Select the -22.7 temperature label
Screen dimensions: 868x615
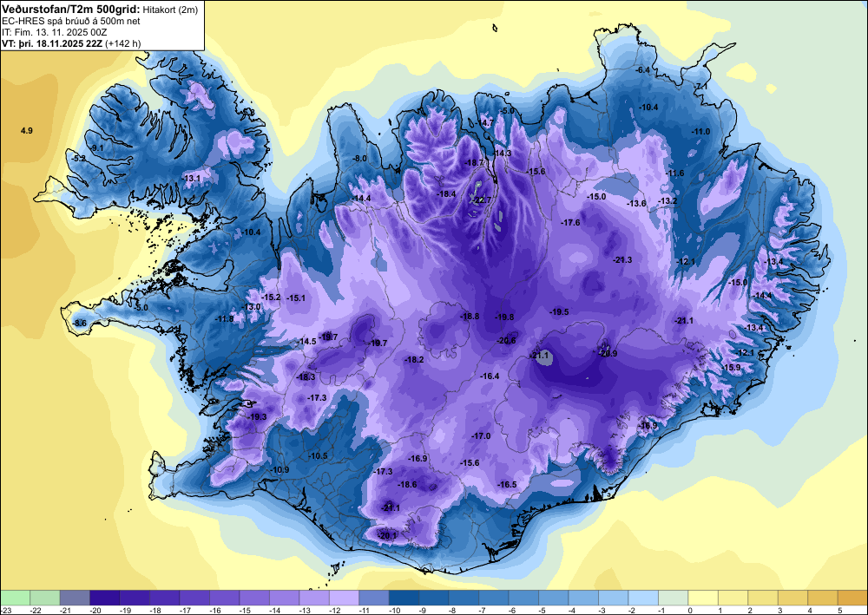tap(481, 200)
